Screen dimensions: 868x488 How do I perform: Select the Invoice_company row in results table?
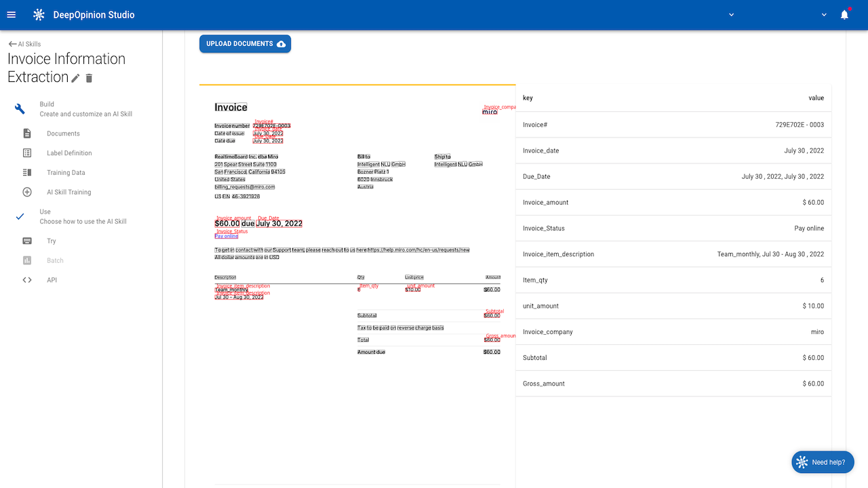point(673,332)
